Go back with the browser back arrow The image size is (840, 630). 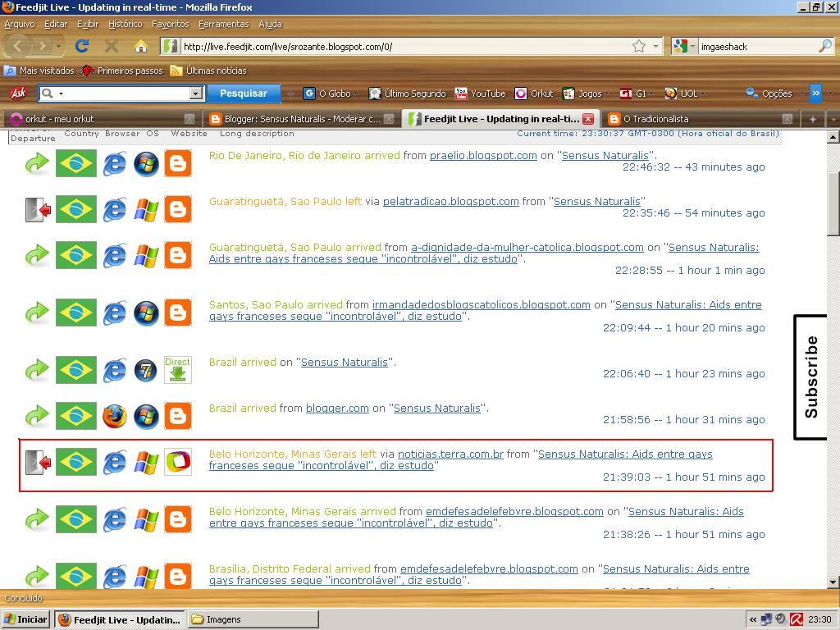click(17, 46)
